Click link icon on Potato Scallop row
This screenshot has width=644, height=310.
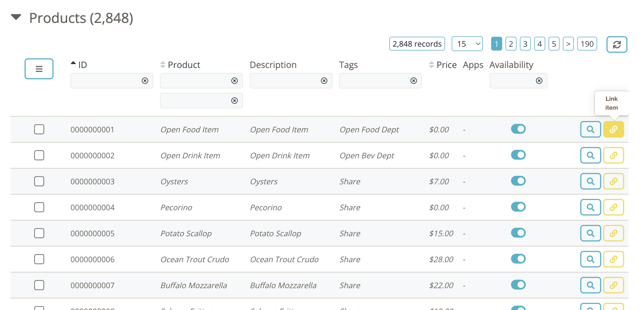(x=613, y=233)
